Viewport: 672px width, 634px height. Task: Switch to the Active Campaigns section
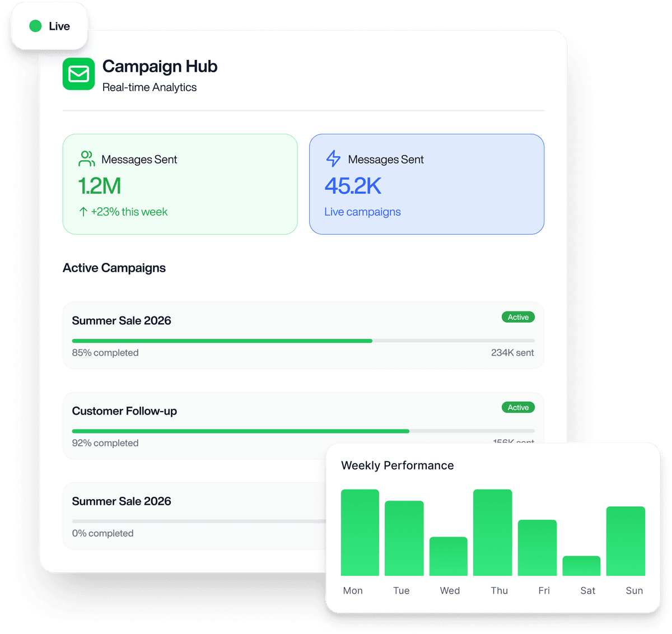click(x=114, y=268)
